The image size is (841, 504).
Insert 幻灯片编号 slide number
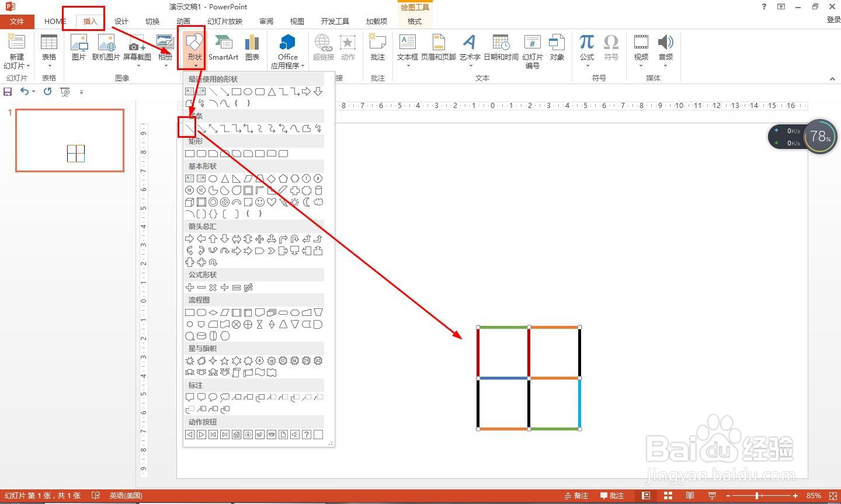(x=533, y=51)
